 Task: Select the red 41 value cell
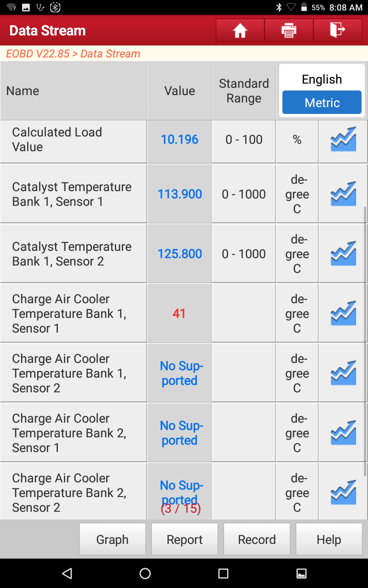click(179, 313)
